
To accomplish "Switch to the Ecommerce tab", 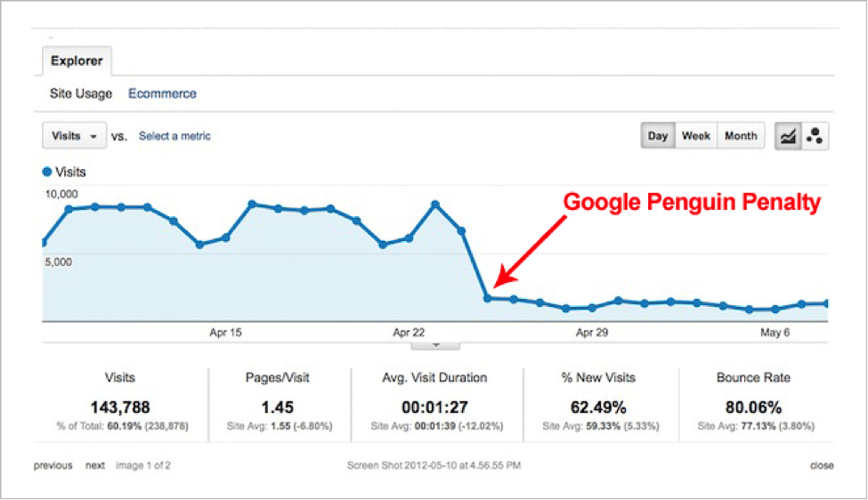I will pyautogui.click(x=162, y=93).
